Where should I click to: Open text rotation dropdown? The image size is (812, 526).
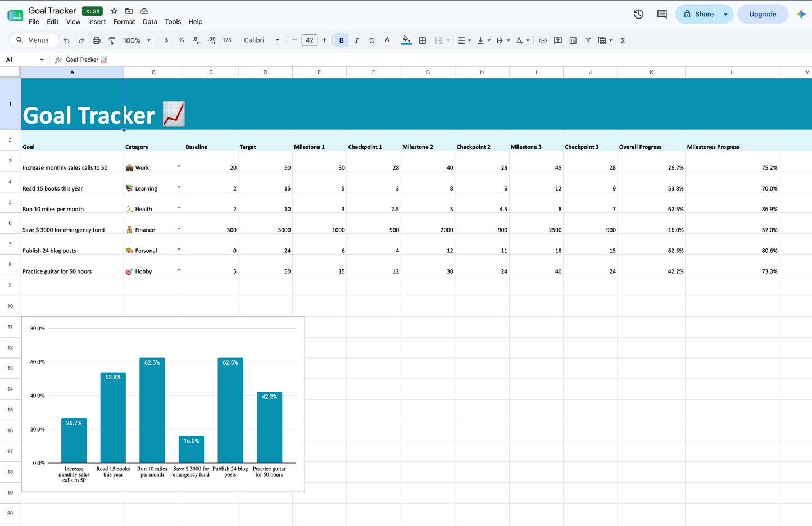(523, 40)
